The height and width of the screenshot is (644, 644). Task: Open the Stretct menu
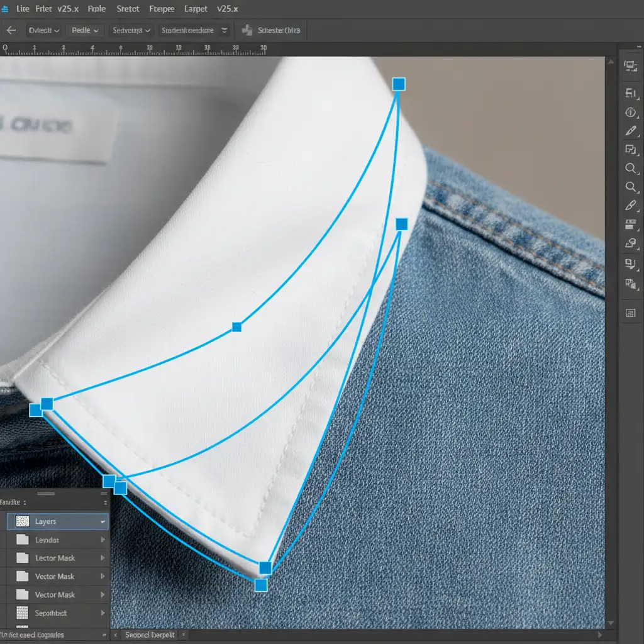coord(128,9)
